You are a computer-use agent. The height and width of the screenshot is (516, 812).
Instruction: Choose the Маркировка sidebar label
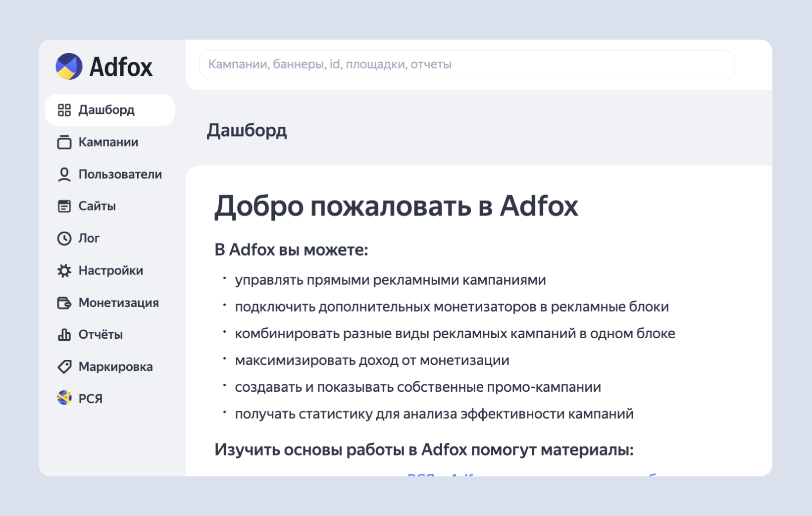[x=116, y=367]
